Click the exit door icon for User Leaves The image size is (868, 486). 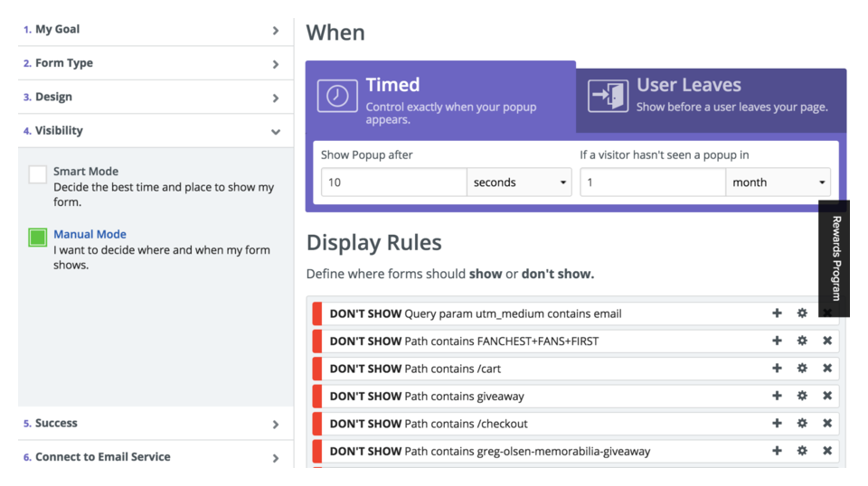(608, 96)
